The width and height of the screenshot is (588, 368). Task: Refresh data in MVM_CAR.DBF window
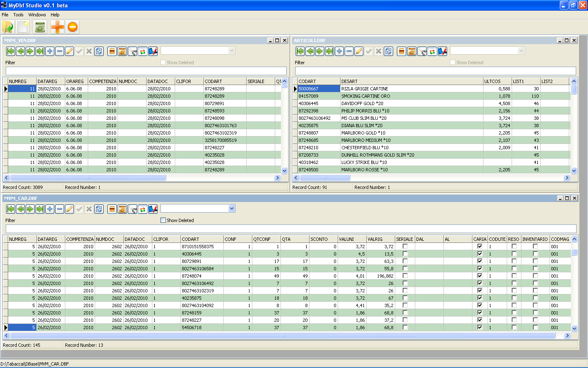coord(99,209)
